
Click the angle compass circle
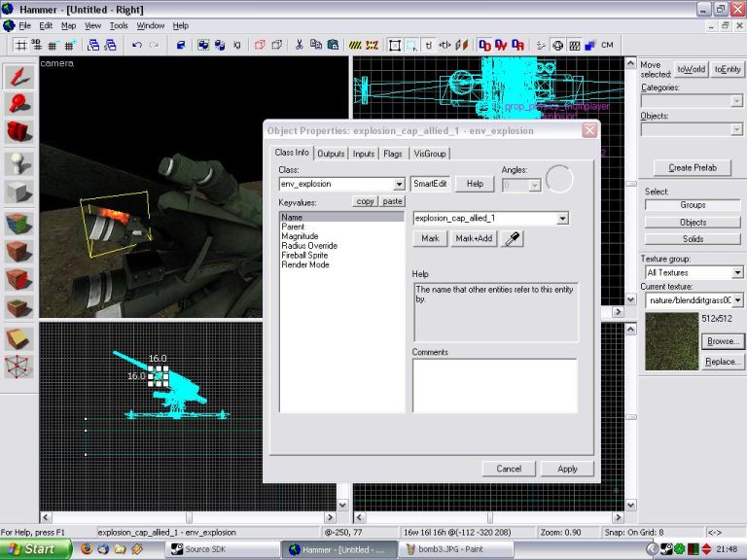point(559,179)
